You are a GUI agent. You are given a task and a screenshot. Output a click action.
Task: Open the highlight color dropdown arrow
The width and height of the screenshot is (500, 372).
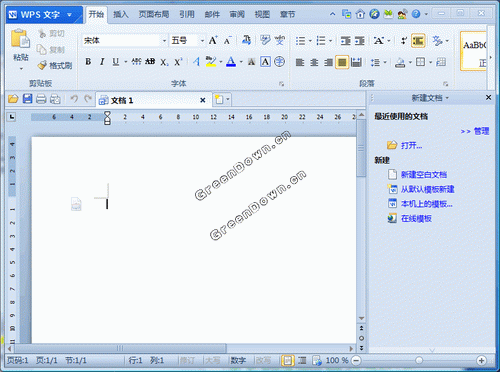(x=221, y=62)
